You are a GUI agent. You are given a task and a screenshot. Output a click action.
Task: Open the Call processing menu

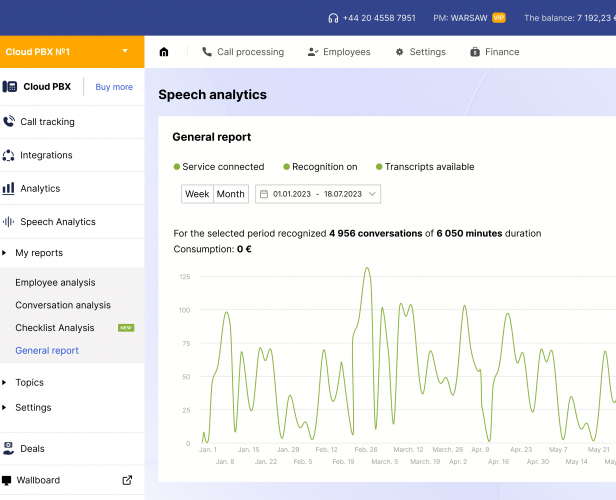(243, 52)
